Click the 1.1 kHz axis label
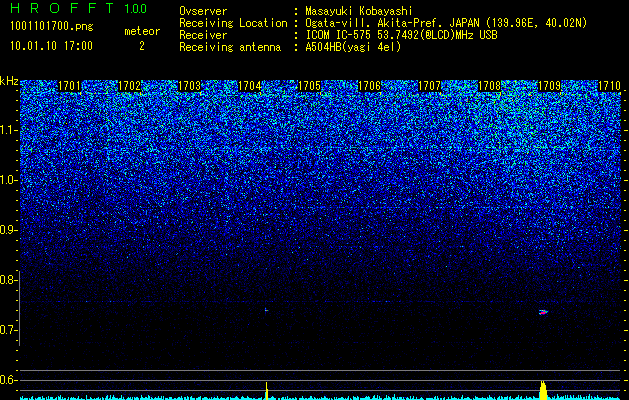The width and height of the screenshot is (629, 400). coord(9,130)
